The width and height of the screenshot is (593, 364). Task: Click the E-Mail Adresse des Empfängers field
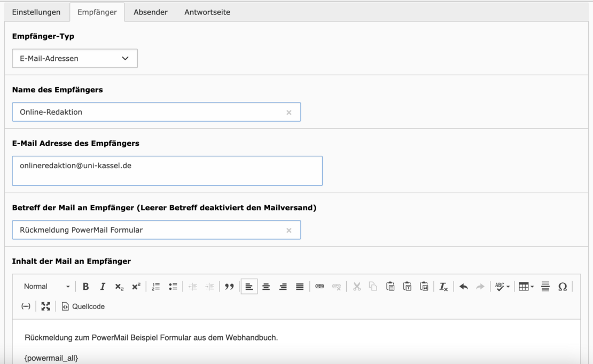[167, 171]
